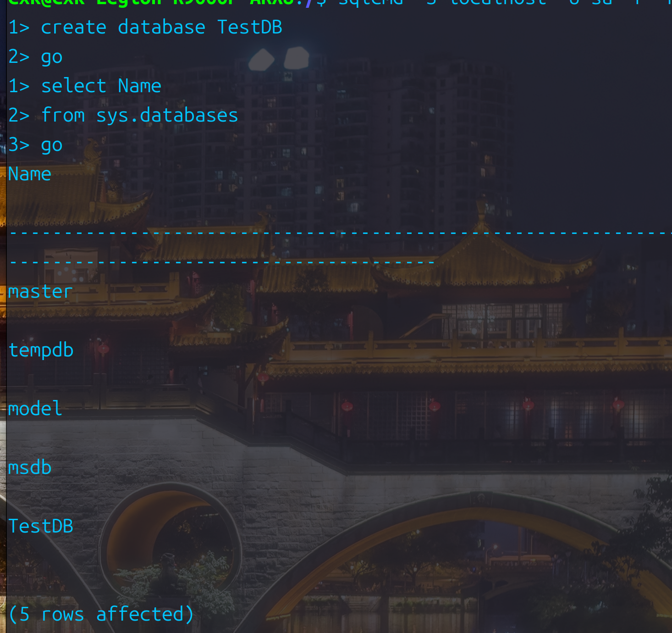The width and height of the screenshot is (672, 633).
Task: Click the Name column header text
Action: (x=29, y=173)
